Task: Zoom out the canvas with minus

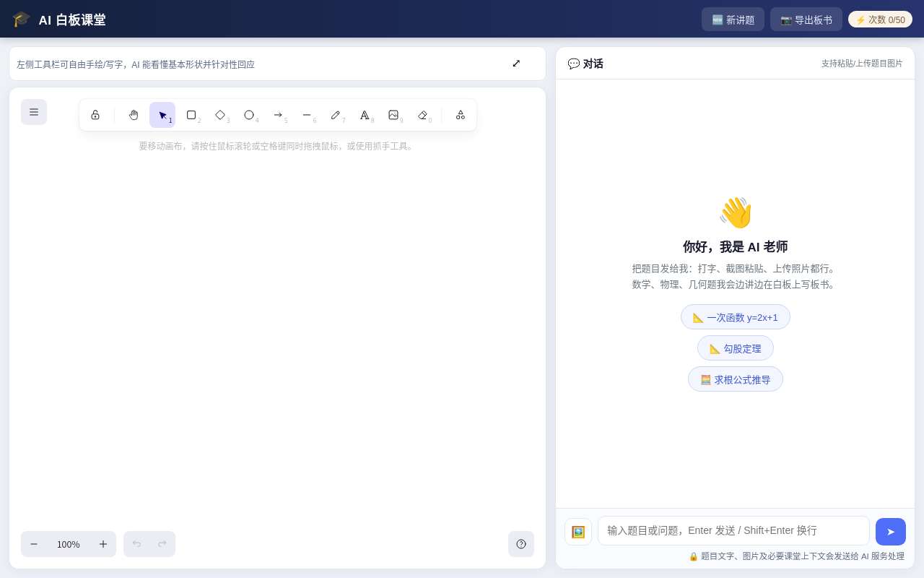Action: click(x=34, y=544)
